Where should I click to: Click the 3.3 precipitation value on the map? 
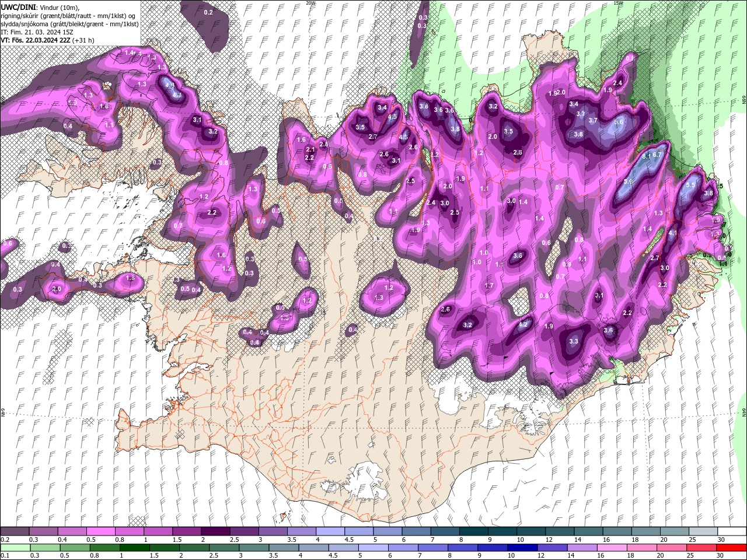[573, 341]
